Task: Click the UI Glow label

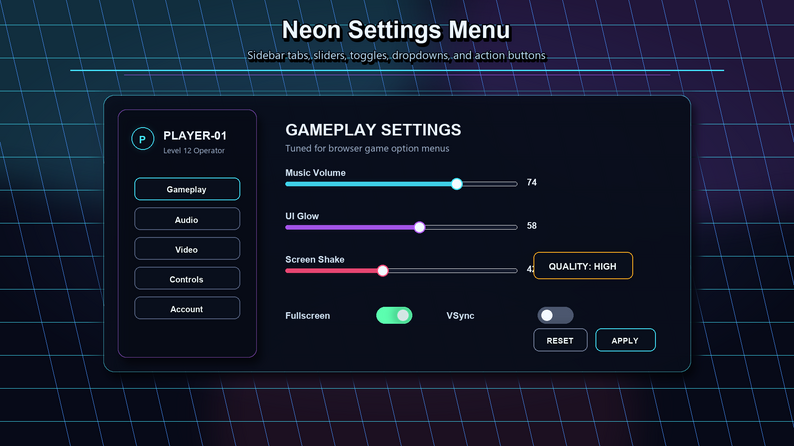Action: coord(302,216)
